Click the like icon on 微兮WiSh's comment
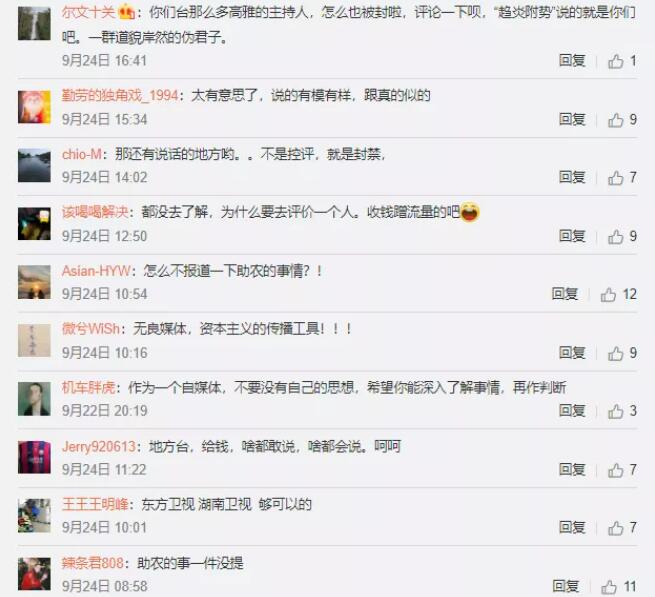The width and height of the screenshot is (655, 597). 615,353
